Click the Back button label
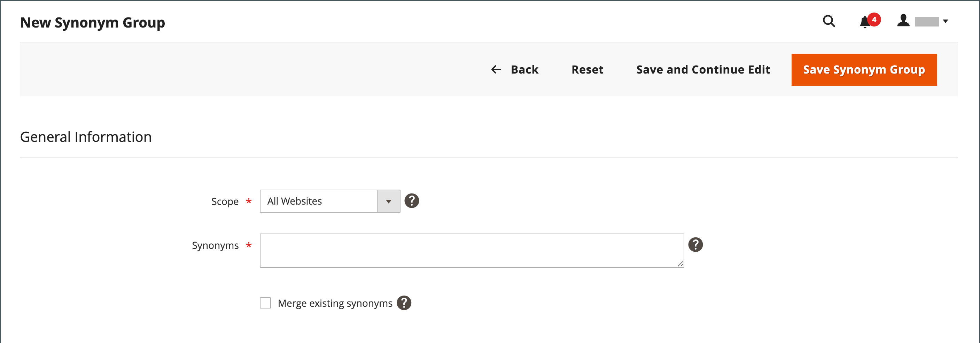Image resolution: width=980 pixels, height=343 pixels. pyautogui.click(x=524, y=70)
